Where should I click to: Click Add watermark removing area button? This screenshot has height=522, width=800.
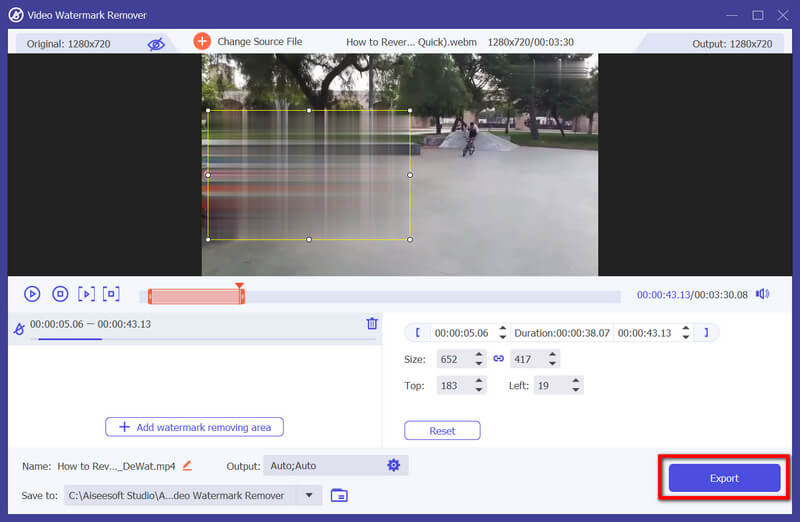[195, 427]
